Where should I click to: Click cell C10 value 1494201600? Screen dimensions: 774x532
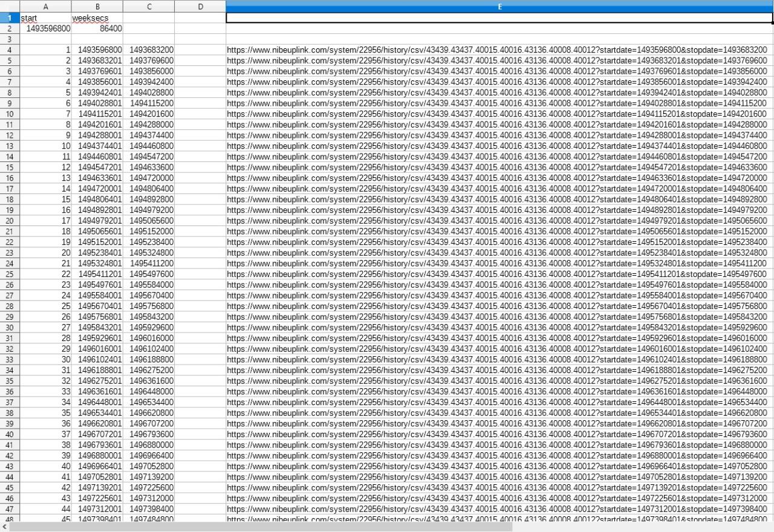[x=149, y=114]
